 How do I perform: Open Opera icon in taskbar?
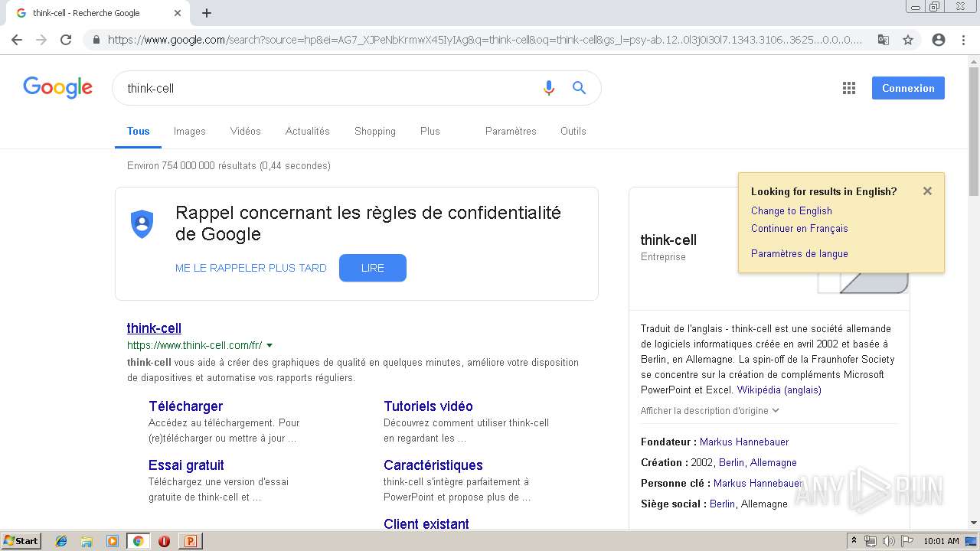tap(164, 541)
